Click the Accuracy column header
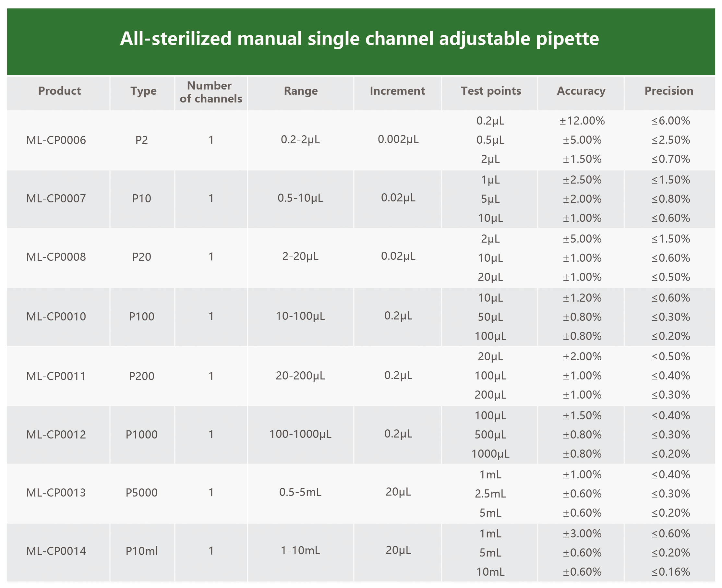The width and height of the screenshot is (722, 588). (581, 91)
